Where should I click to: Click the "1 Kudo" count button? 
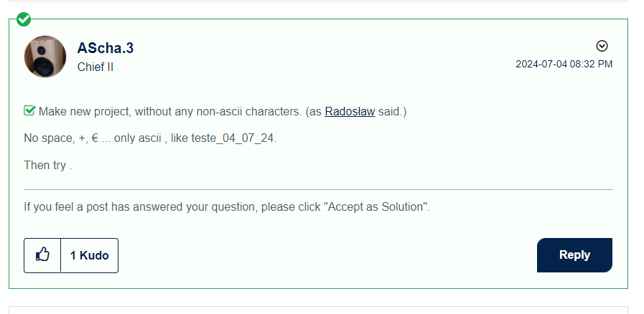click(90, 255)
